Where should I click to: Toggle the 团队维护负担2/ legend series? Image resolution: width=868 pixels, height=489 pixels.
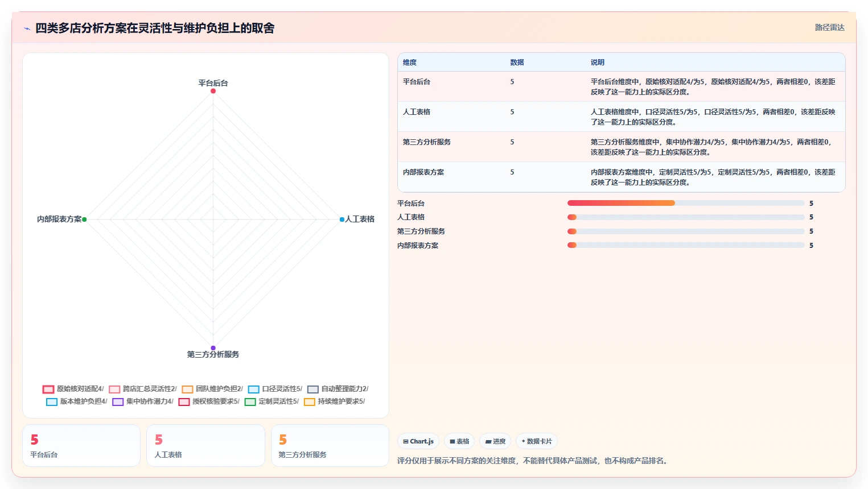coord(212,389)
